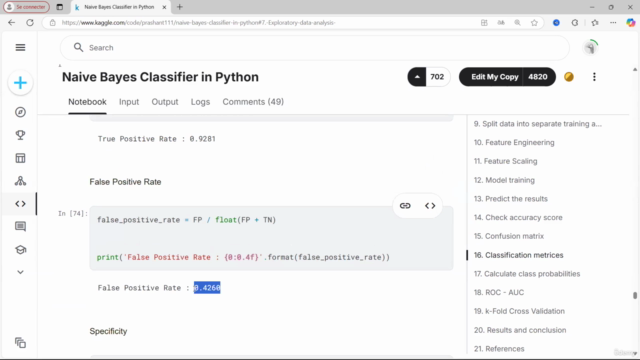Open the Code brackets icon in sidebar
This screenshot has height=360, width=640.
(20, 204)
